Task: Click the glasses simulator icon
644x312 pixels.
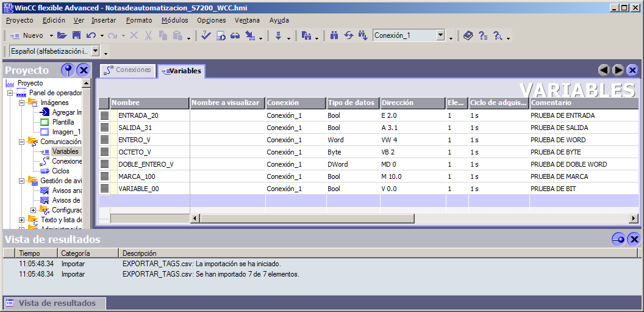Action: (235, 36)
